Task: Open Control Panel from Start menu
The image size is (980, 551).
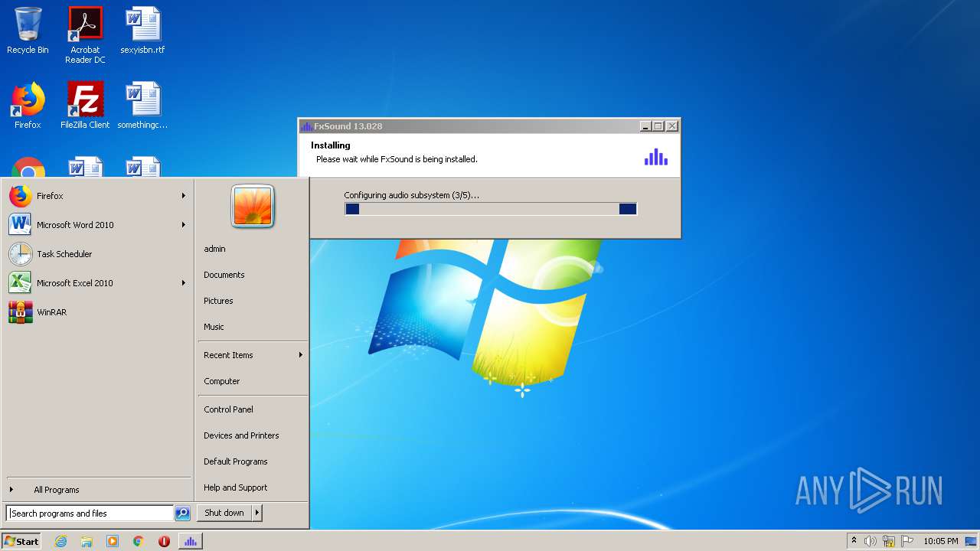Action: click(x=228, y=409)
